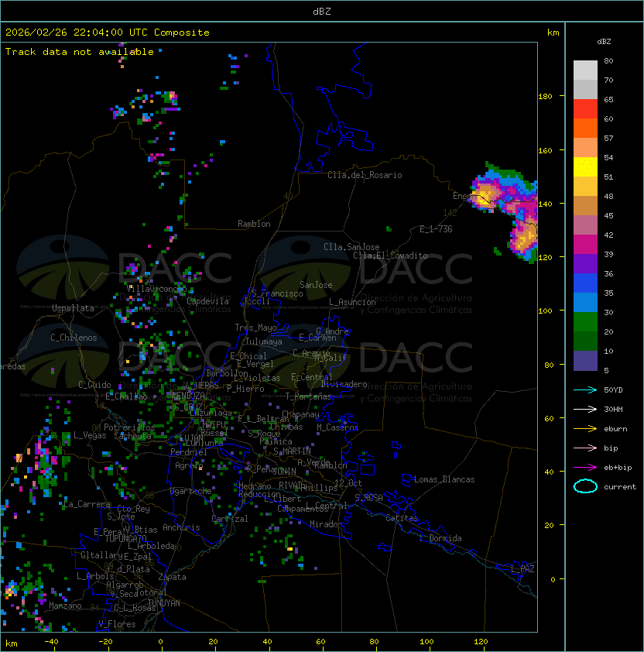Click the 'Clla.del_Rosario' label

(365, 175)
